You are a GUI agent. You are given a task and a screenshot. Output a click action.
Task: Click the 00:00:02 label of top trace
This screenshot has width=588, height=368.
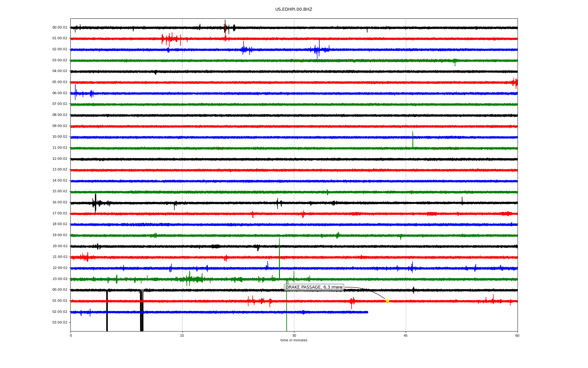pyautogui.click(x=60, y=28)
